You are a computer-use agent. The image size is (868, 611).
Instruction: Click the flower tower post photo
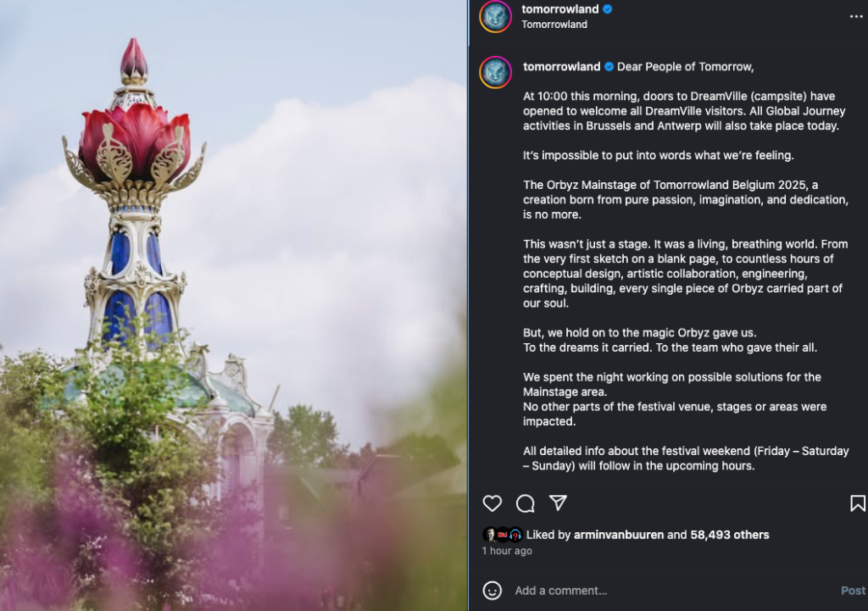pyautogui.click(x=234, y=305)
